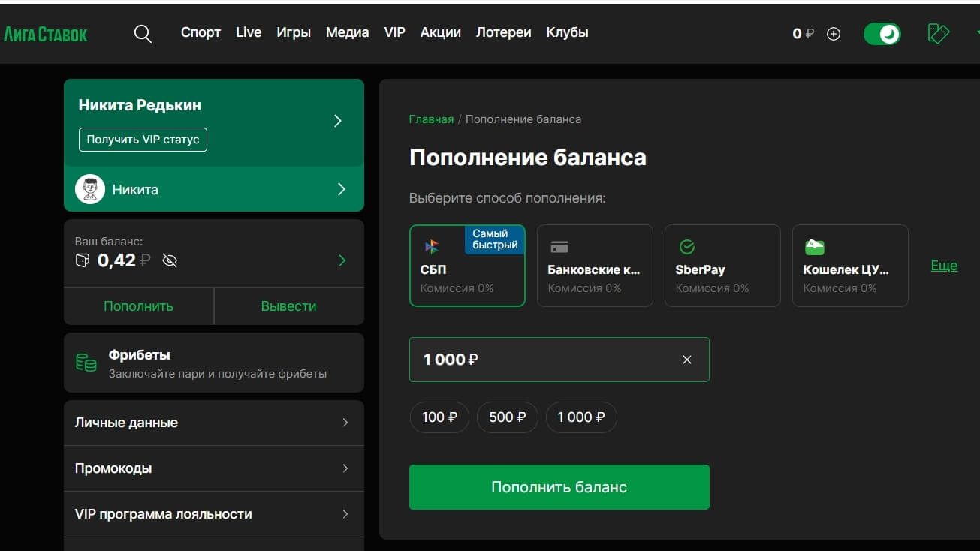
Task: Click the bank card icon
Action: (559, 247)
